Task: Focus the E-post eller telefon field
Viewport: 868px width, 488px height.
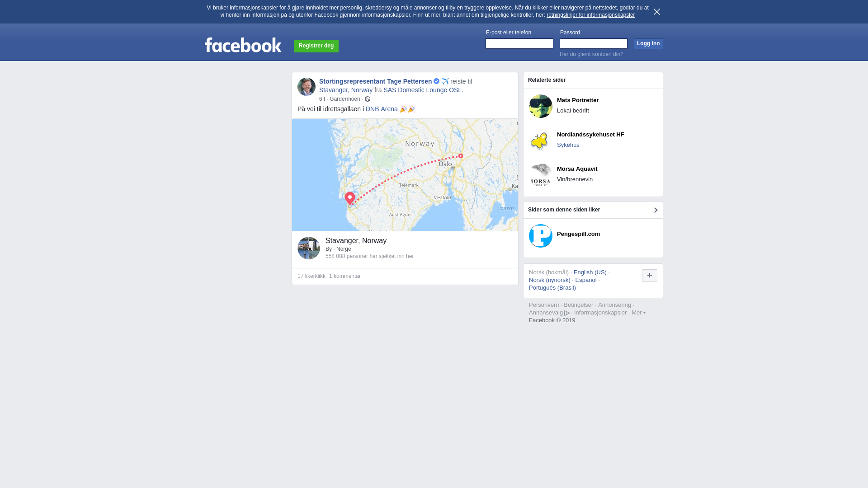Action: [x=519, y=43]
